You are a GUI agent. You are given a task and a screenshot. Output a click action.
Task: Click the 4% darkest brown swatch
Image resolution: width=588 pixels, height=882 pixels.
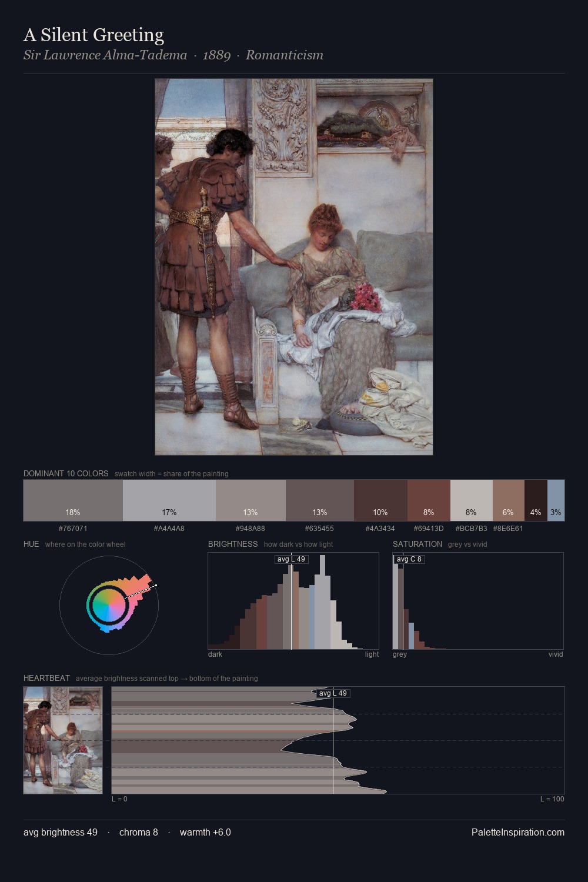pos(536,500)
